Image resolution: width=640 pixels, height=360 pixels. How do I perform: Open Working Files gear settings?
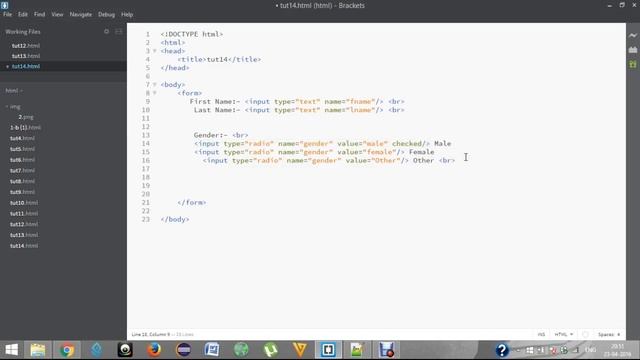pyautogui.click(x=107, y=31)
